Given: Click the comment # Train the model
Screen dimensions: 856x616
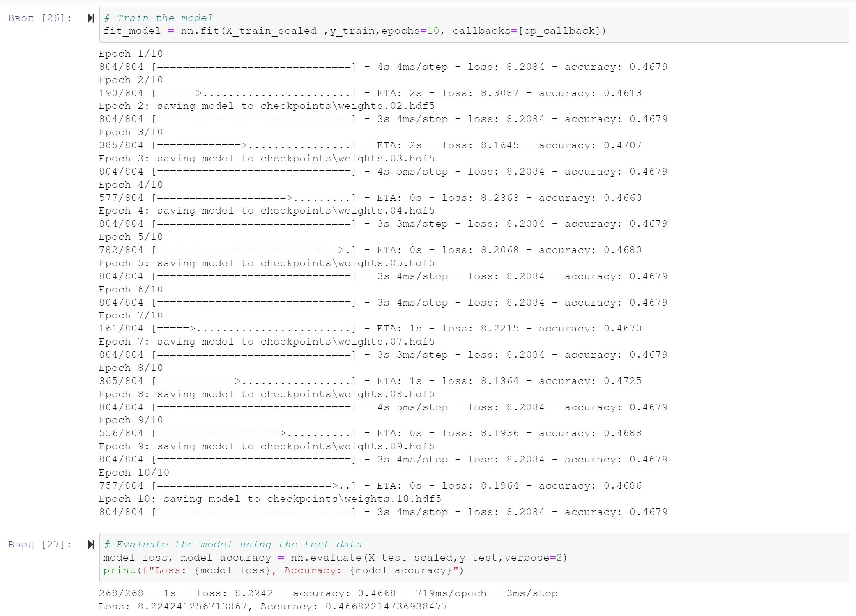Looking at the screenshot, I should pyautogui.click(x=158, y=18).
